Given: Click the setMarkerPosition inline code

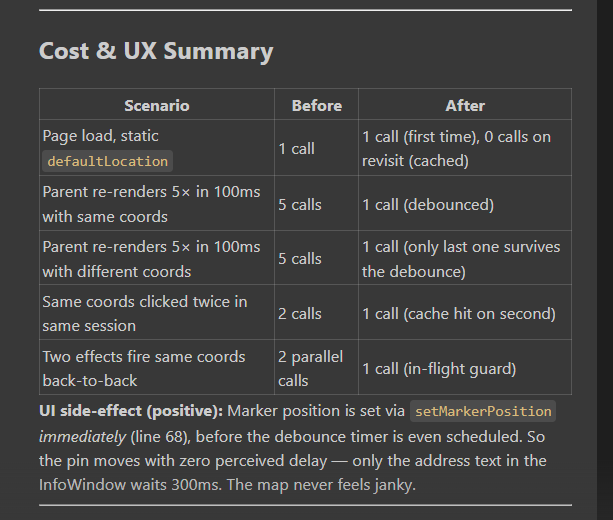Looking at the screenshot, I should (x=483, y=411).
